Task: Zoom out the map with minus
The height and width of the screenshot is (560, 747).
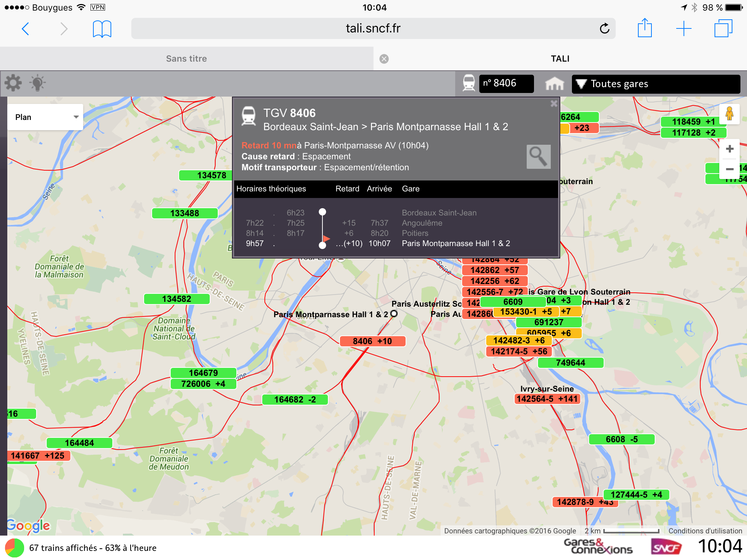Action: point(729,169)
